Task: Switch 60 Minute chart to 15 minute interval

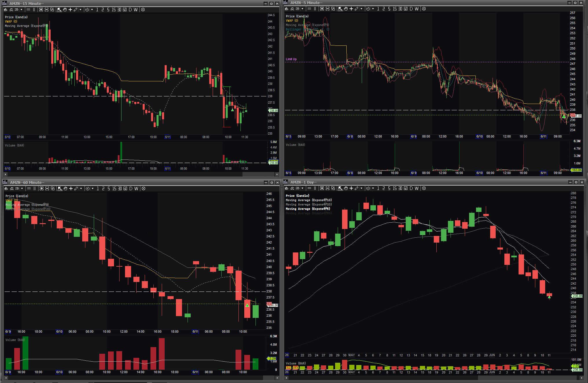Action: click(114, 188)
